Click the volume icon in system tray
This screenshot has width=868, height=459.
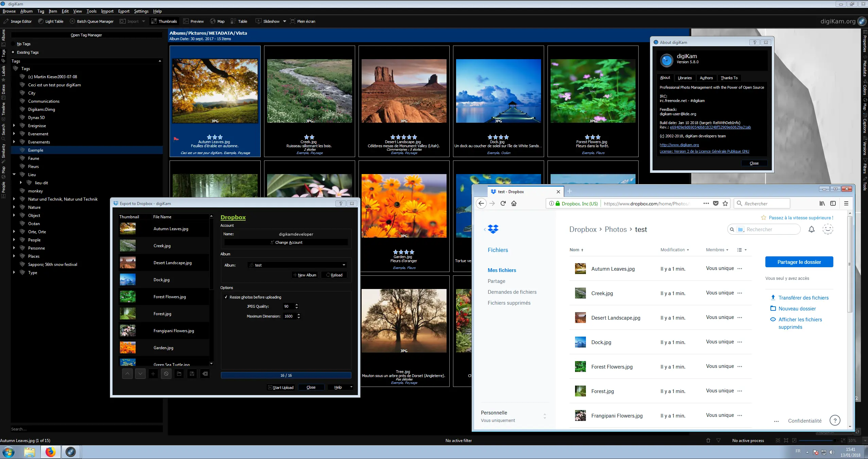tap(832, 452)
